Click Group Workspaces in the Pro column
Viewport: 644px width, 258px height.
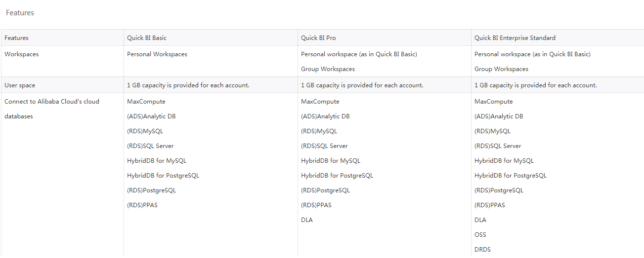coord(328,69)
